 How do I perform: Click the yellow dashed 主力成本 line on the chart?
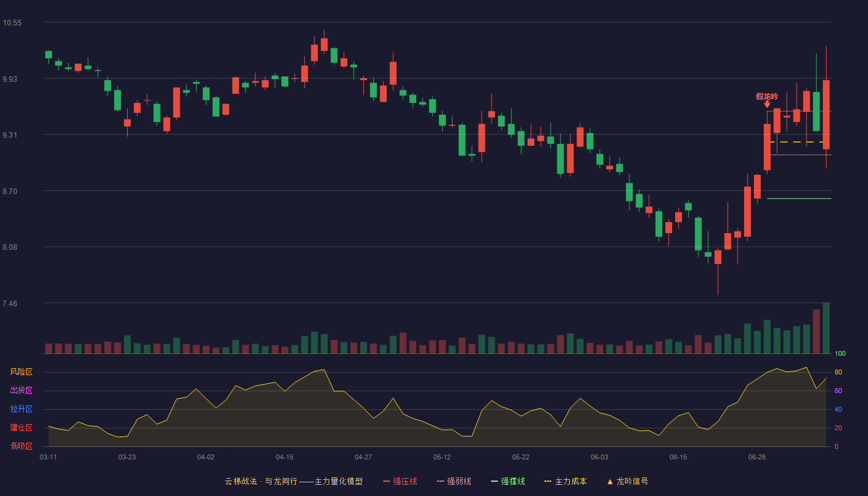[799, 142]
